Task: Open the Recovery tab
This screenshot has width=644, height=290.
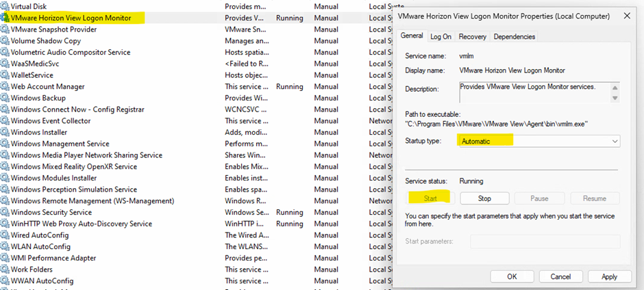Action: 472,36
